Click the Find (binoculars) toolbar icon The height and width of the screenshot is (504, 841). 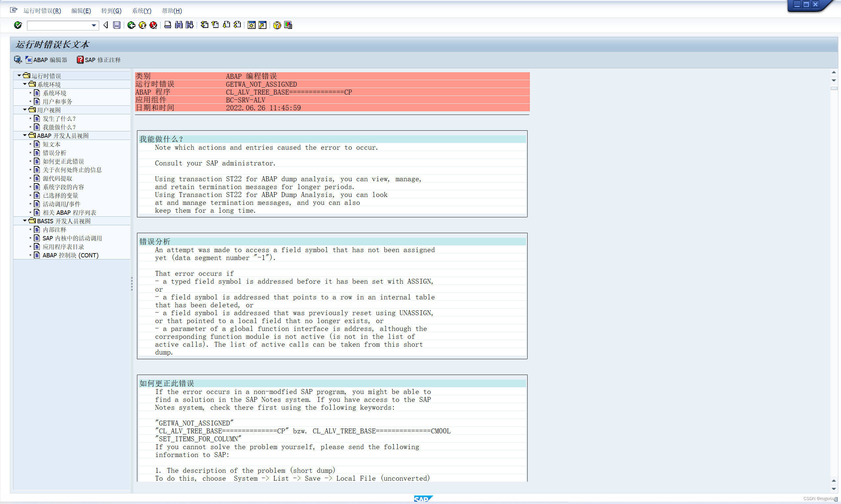point(178,25)
